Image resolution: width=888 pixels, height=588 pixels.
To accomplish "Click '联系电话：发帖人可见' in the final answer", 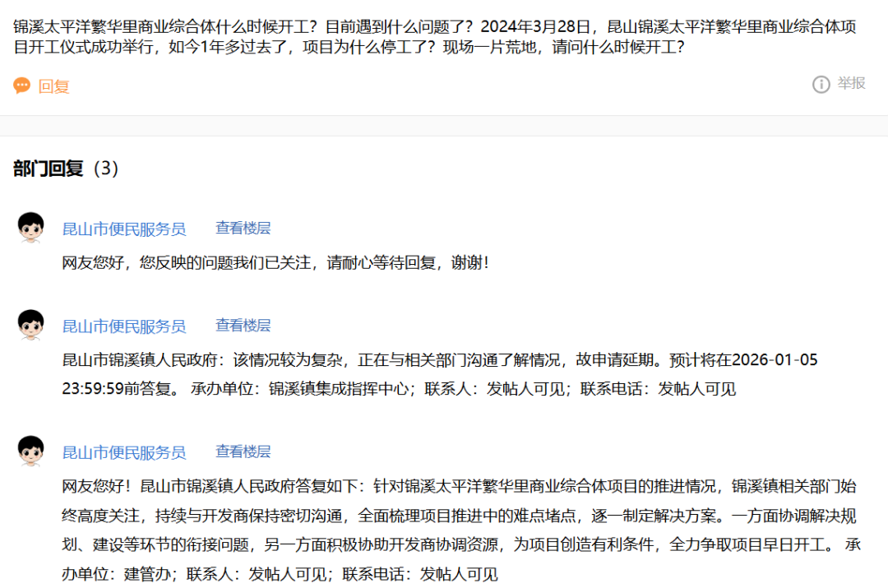I will click(420, 574).
